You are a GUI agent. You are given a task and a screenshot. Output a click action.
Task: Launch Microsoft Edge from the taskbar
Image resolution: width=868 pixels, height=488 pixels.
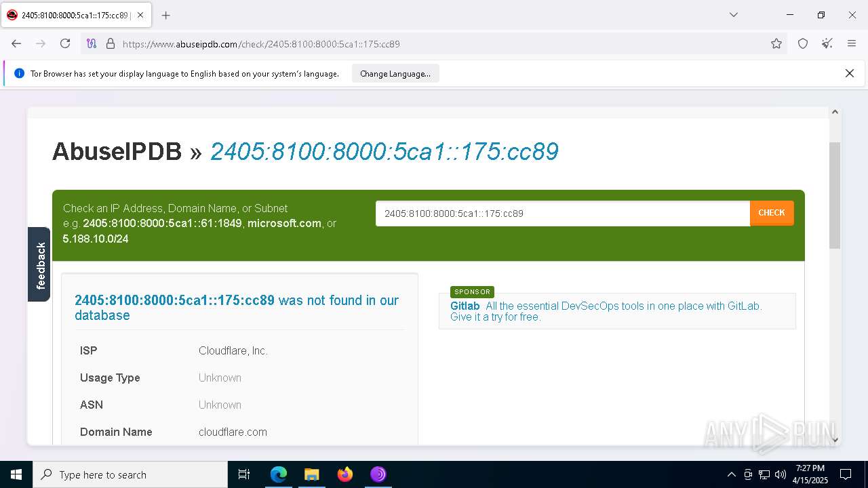[x=279, y=474]
